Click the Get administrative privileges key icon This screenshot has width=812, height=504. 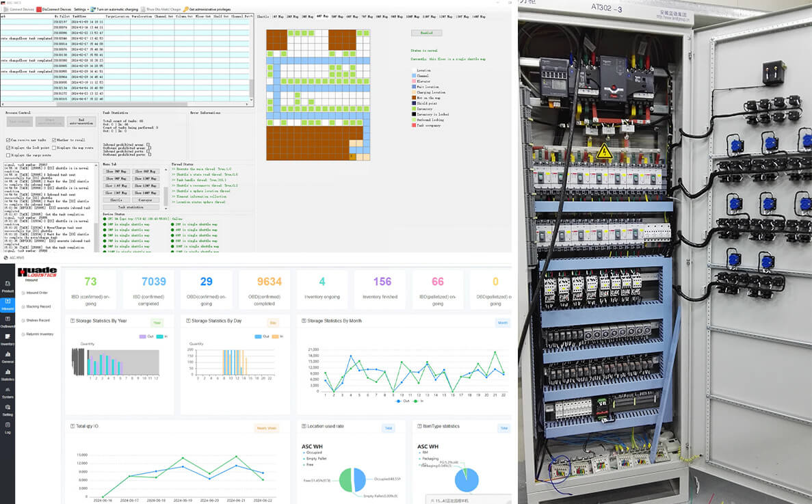186,9
